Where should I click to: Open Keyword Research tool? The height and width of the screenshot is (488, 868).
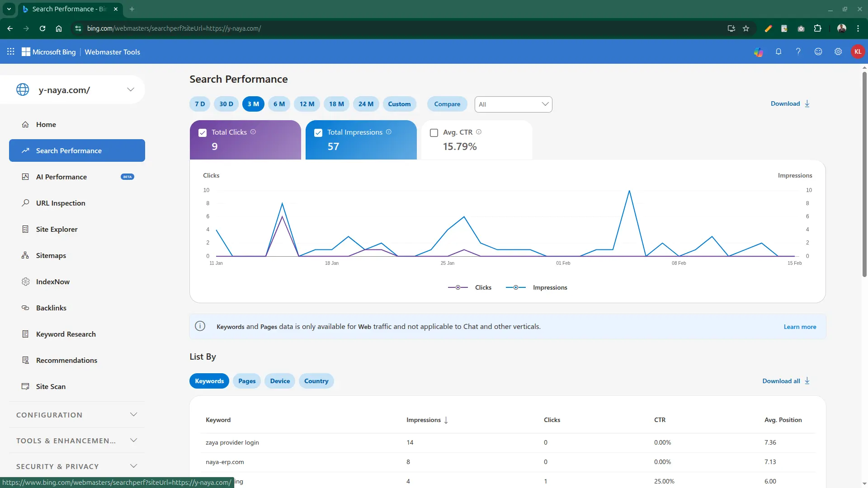click(x=66, y=334)
